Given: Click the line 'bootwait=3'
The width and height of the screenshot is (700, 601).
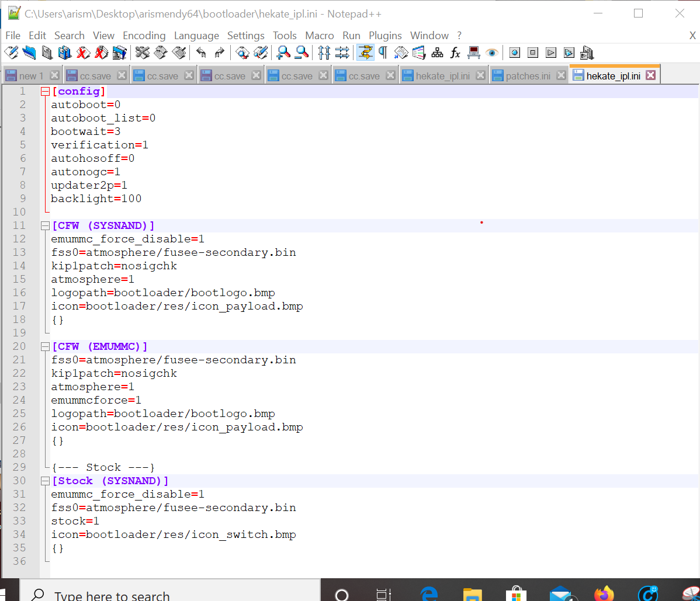Looking at the screenshot, I should click(86, 131).
